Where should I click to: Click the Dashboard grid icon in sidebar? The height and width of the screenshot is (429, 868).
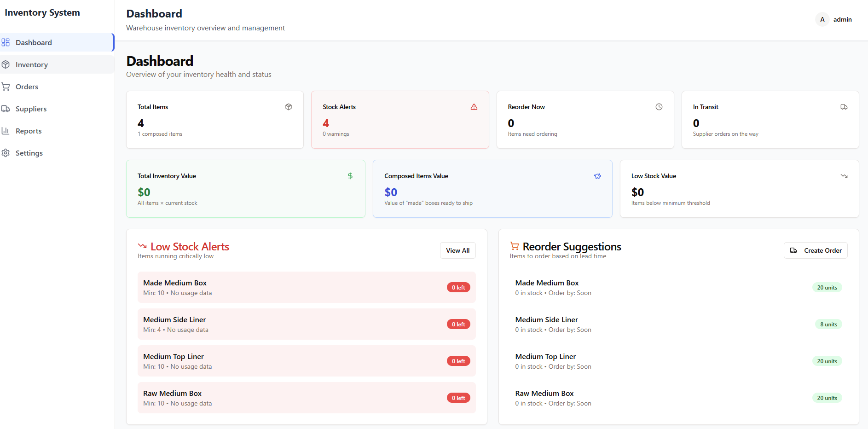click(x=6, y=42)
